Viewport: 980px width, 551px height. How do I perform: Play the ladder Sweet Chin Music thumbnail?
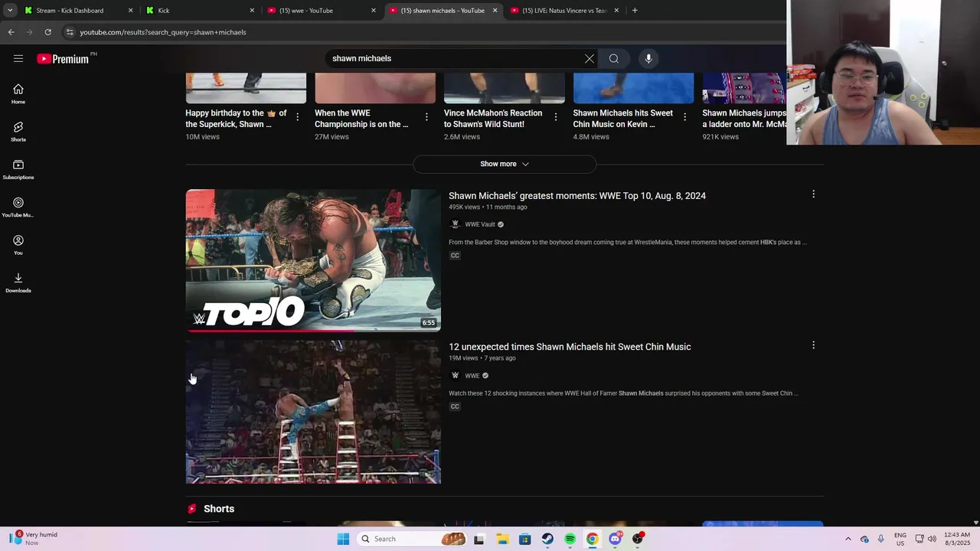coord(313,412)
